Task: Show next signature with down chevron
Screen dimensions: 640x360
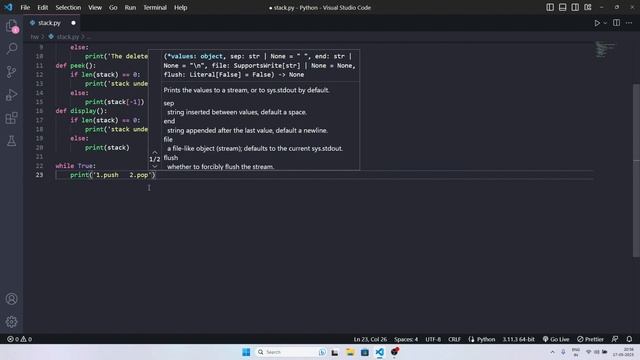Action: [155, 167]
